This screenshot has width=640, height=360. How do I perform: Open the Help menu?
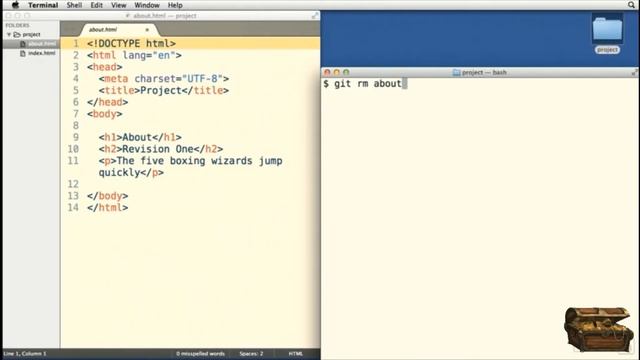175,5
